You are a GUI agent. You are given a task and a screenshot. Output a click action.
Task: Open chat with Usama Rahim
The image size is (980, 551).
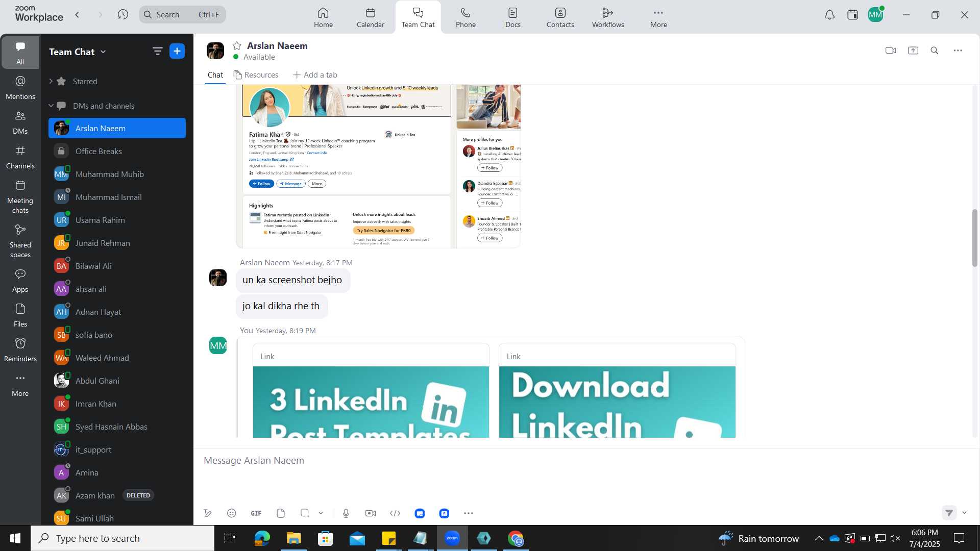pyautogui.click(x=117, y=220)
